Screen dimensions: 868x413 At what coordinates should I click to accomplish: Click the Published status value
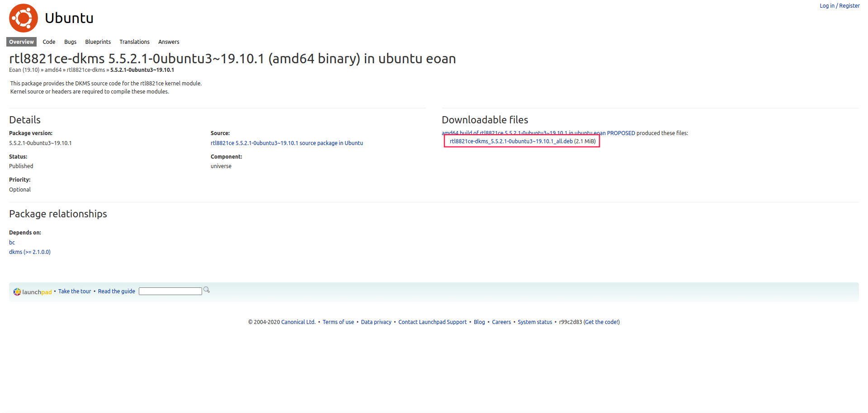(x=21, y=166)
